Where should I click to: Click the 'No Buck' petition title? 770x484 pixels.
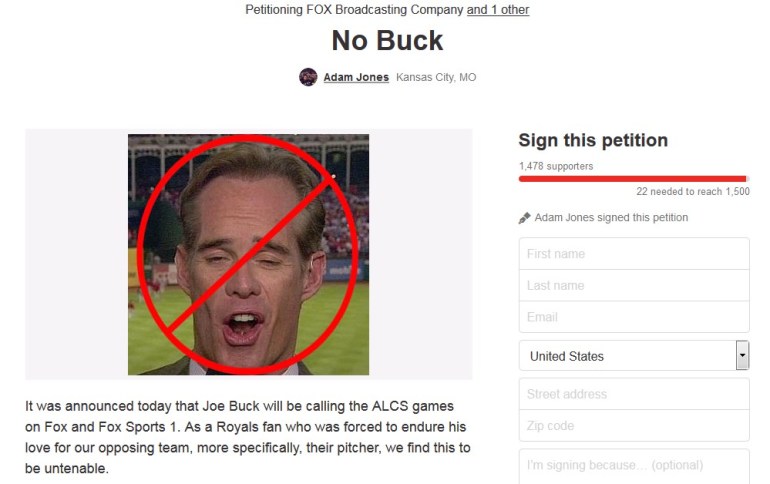tap(387, 40)
